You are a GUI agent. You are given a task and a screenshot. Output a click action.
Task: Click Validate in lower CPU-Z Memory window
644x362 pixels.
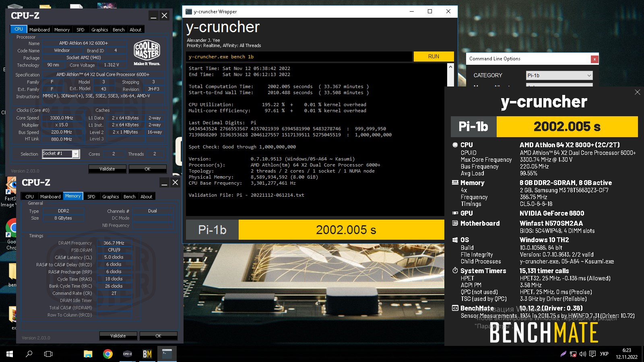(118, 336)
